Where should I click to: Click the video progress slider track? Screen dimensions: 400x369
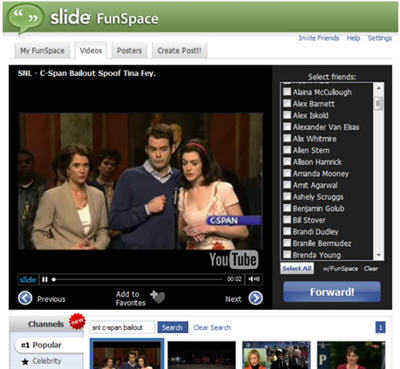point(137,279)
